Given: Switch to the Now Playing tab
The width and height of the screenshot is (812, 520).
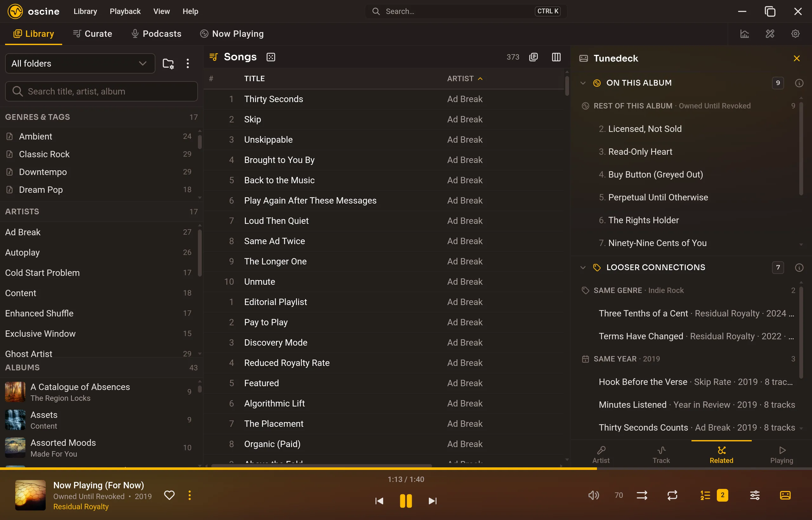Looking at the screenshot, I should [232, 34].
